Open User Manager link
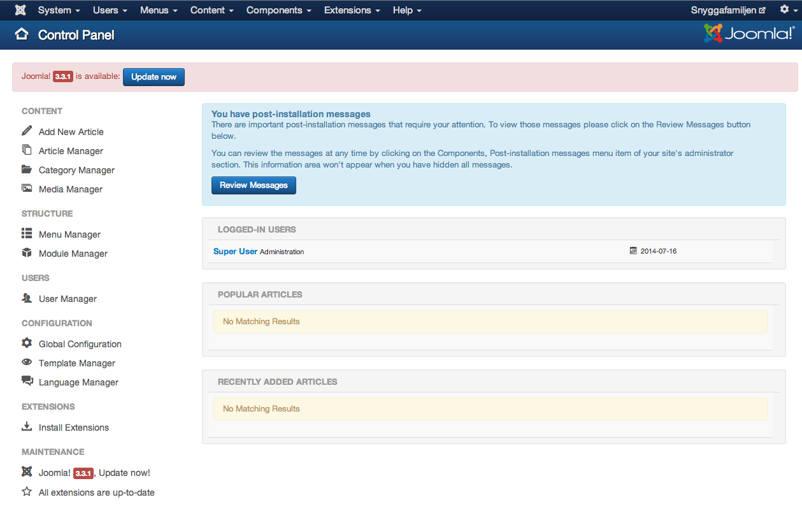Image resolution: width=802 pixels, height=532 pixels. 68,299
